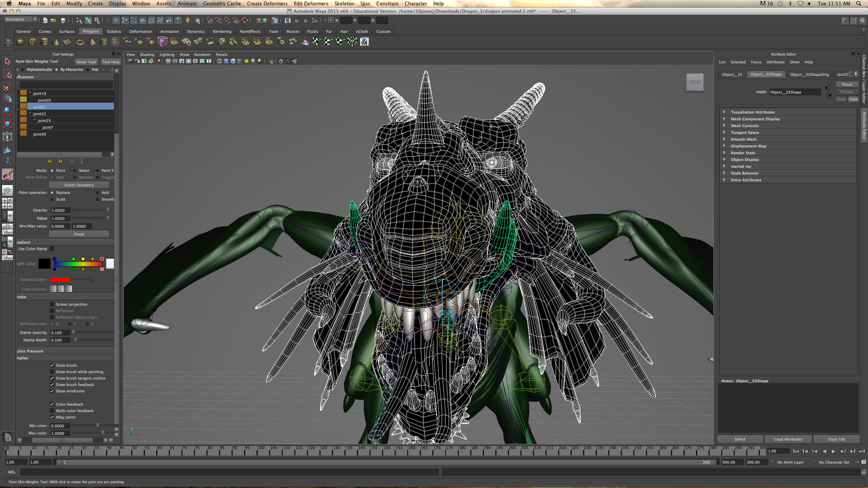The width and height of the screenshot is (868, 488).
Task: Open the Skeleton menu
Action: pos(344,4)
